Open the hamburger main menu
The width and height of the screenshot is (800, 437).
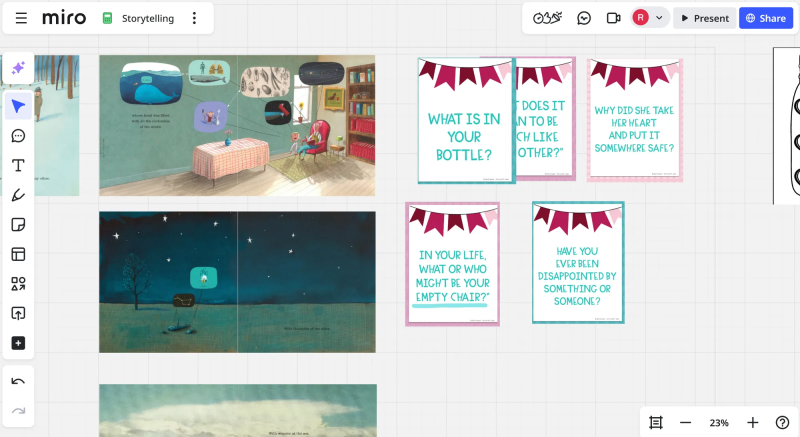tap(21, 18)
